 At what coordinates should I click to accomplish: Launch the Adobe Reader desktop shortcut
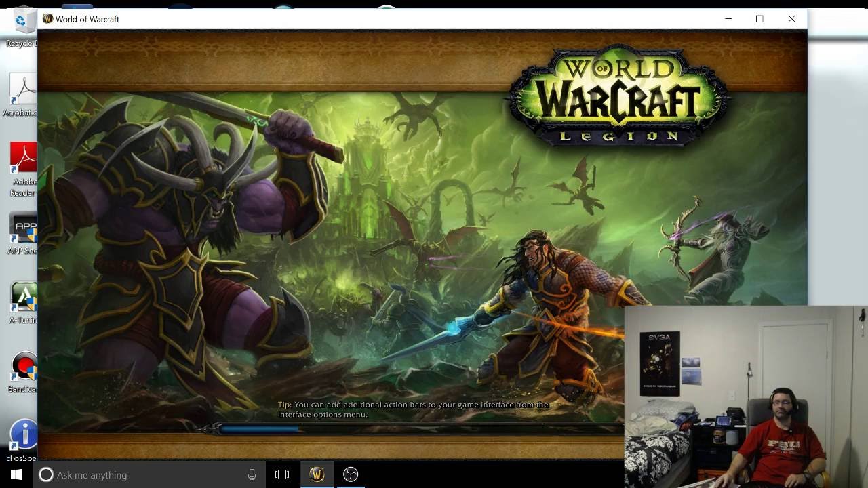pos(23,169)
